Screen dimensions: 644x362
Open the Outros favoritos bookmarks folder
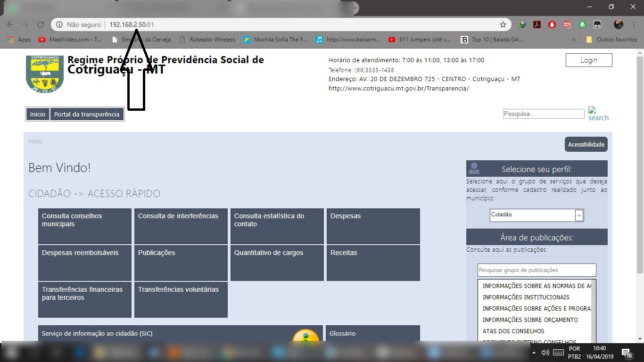click(611, 40)
